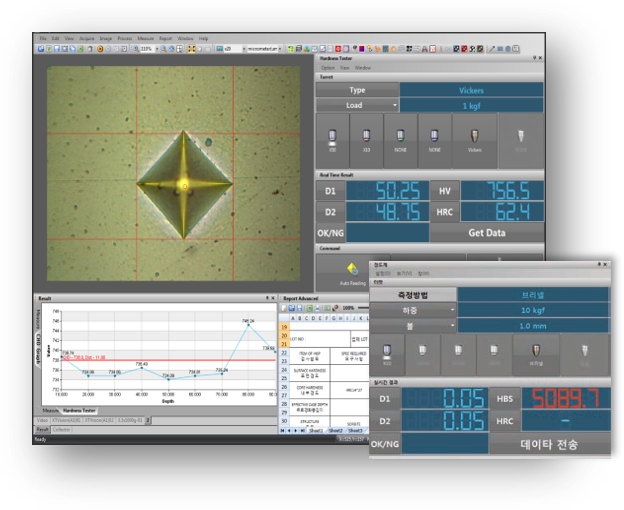Viewport: 624px width, 510px height.
Task: Click the HBS label button
Action: [x=505, y=399]
